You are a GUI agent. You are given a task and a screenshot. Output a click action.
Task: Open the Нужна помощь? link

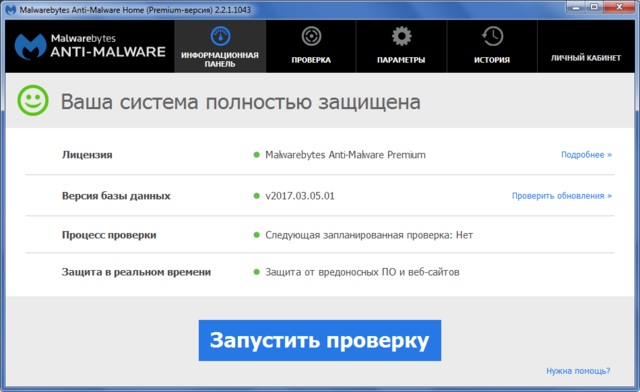coord(578,371)
